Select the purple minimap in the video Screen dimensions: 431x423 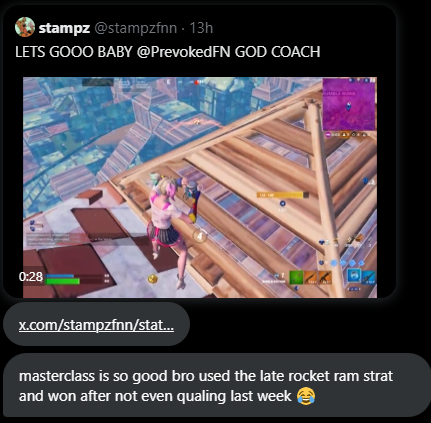pyautogui.click(x=349, y=104)
